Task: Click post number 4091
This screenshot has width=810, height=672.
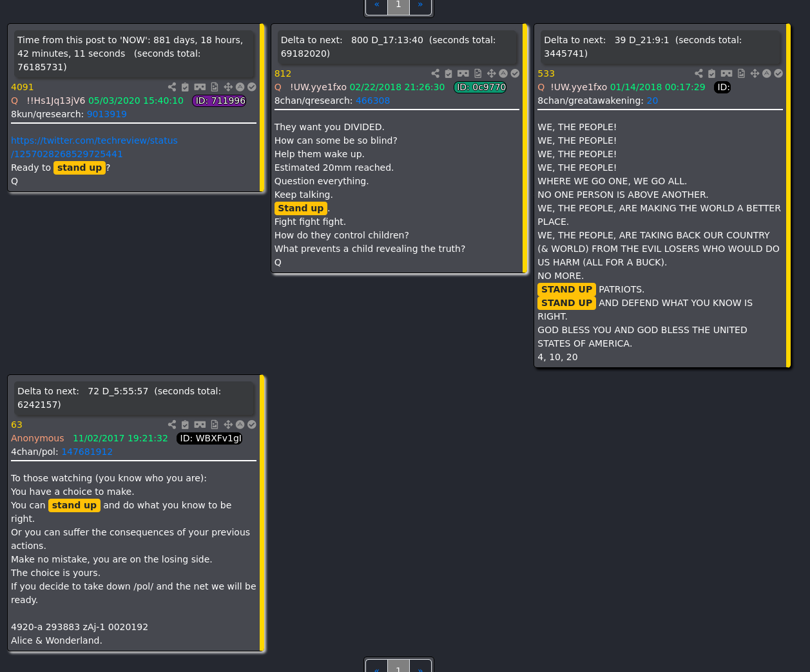Action: pos(22,87)
